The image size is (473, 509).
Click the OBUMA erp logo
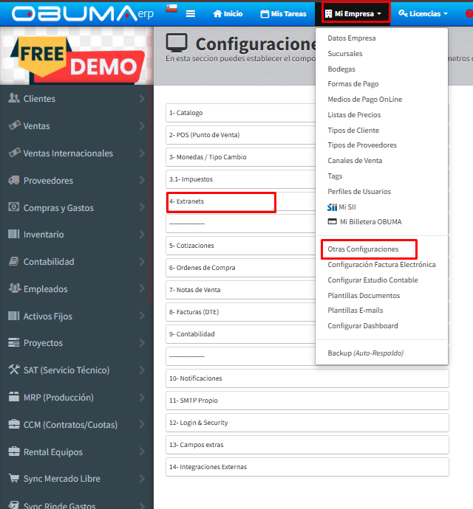(83, 14)
